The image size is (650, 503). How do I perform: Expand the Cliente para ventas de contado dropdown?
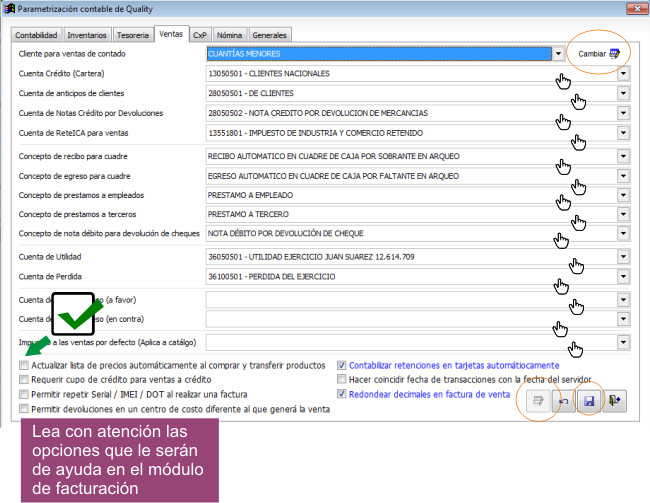pyautogui.click(x=558, y=53)
